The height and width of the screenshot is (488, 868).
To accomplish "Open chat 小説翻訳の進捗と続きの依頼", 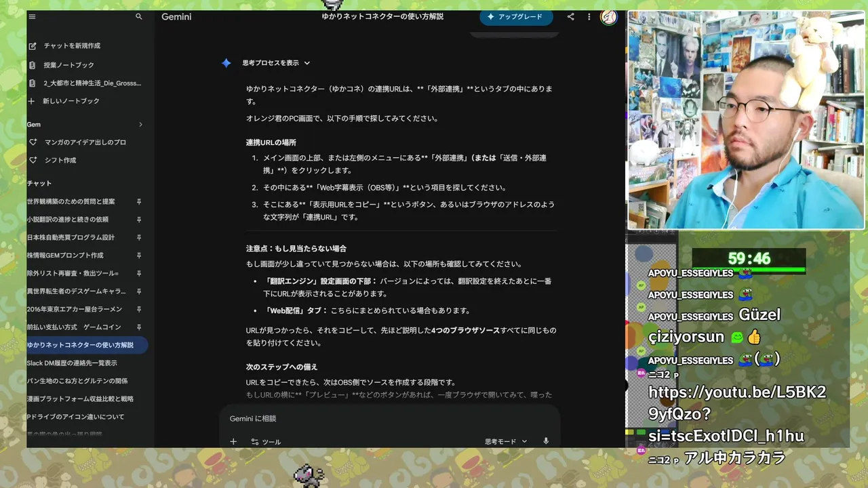I will coord(68,220).
